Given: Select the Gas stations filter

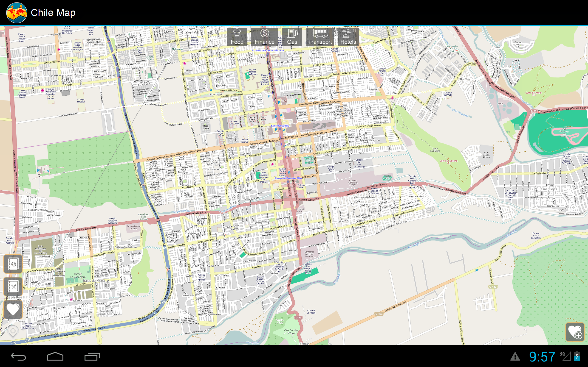Looking at the screenshot, I should [x=292, y=37].
